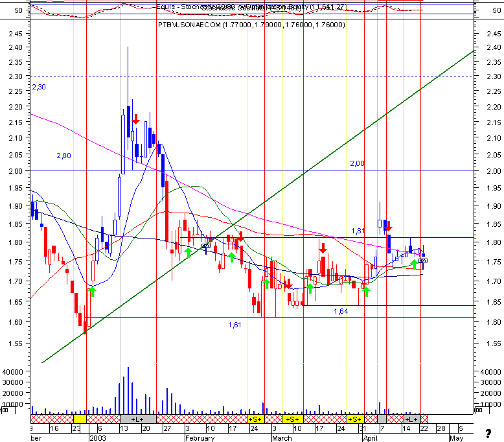Click the tall blue candle wick peaking at 2.40
The width and height of the screenshot is (504, 442).
pyautogui.click(x=128, y=76)
